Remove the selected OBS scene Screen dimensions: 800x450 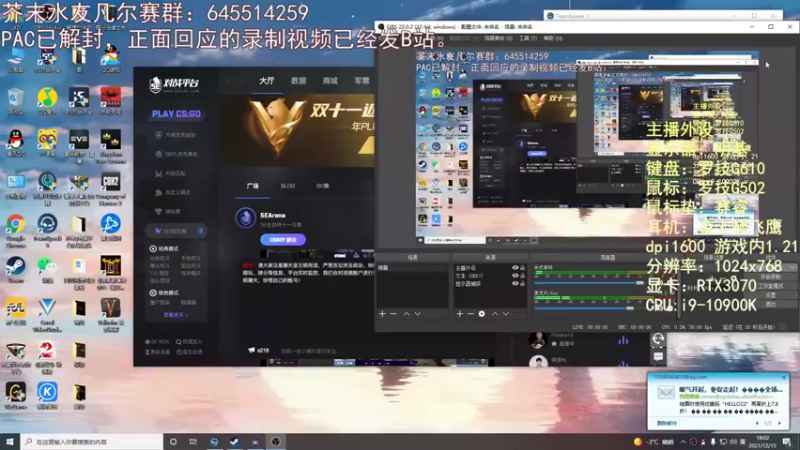393,314
